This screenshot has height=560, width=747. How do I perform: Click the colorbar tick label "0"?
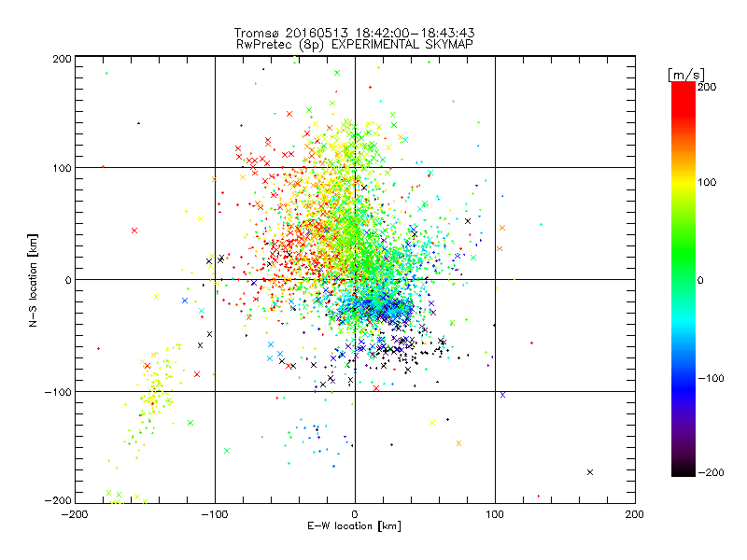click(x=700, y=281)
